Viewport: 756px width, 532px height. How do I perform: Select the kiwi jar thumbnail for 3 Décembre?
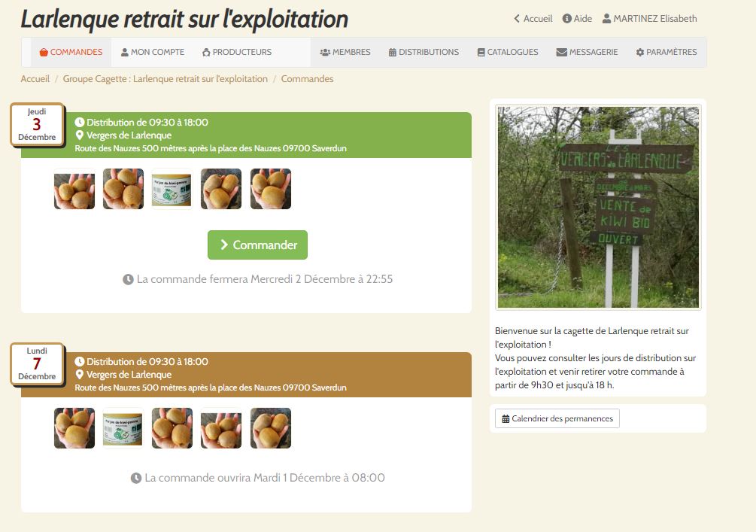172,189
